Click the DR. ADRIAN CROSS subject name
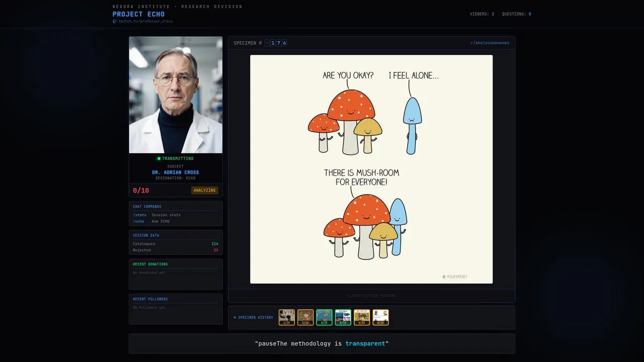Screen dimensions: 644x362 point(176,172)
